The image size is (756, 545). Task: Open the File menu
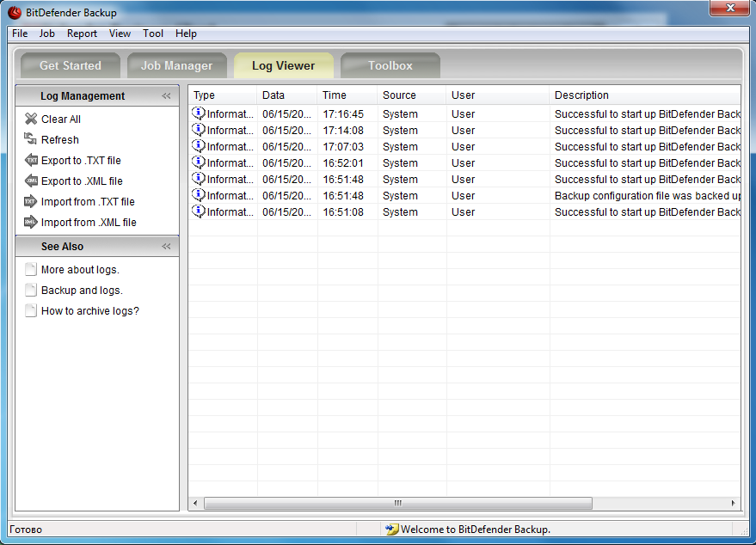(x=20, y=34)
